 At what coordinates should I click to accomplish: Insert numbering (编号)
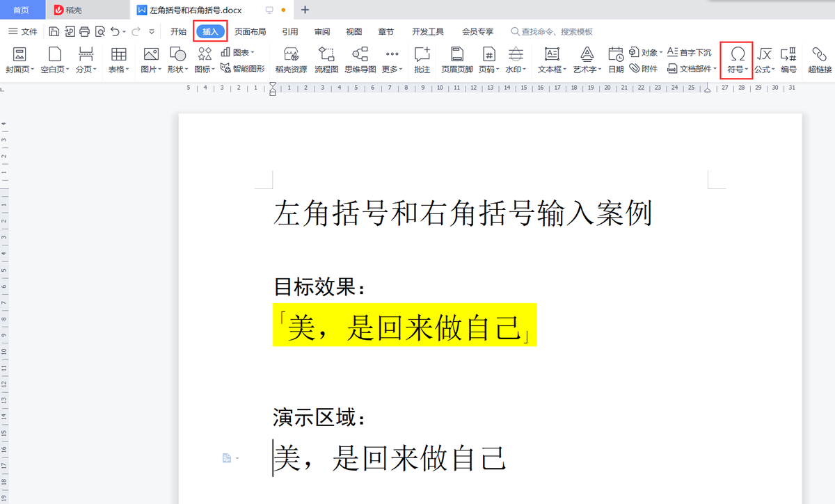click(788, 60)
